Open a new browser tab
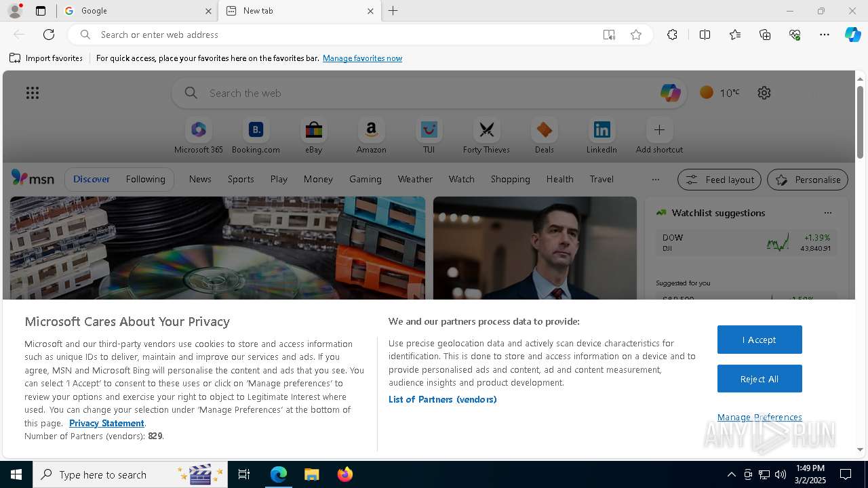868x488 pixels. 393,11
